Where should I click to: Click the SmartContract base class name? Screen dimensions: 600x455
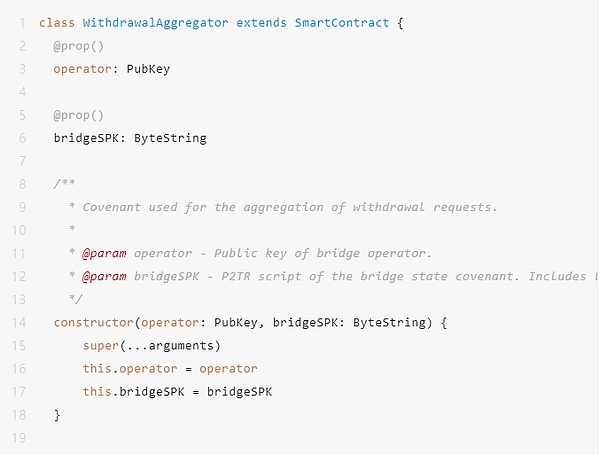pos(341,22)
